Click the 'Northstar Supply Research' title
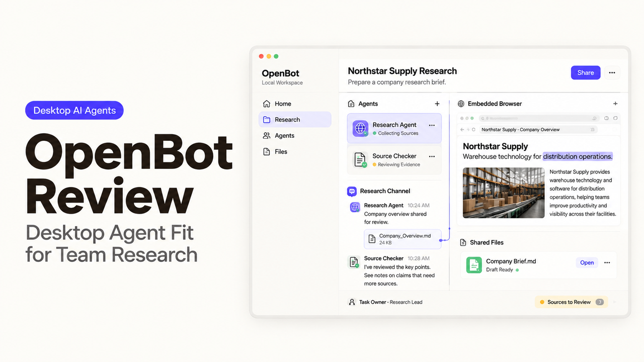The image size is (644, 362). (403, 71)
